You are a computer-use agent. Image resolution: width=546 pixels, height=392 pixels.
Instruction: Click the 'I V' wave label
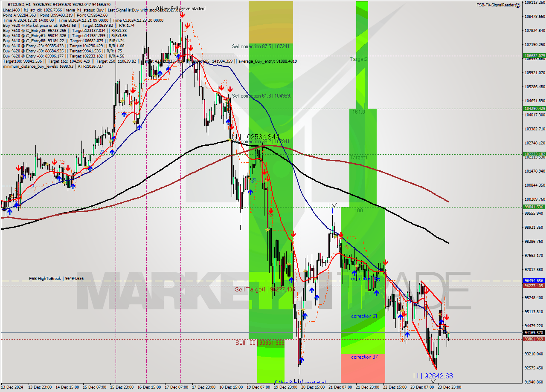tap(333, 205)
